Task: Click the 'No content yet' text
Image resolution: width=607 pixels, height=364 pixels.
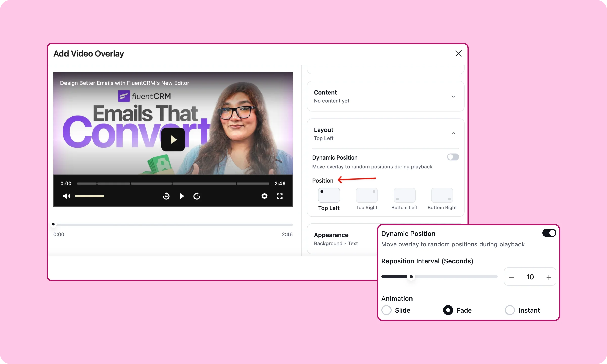Action: 331,101
